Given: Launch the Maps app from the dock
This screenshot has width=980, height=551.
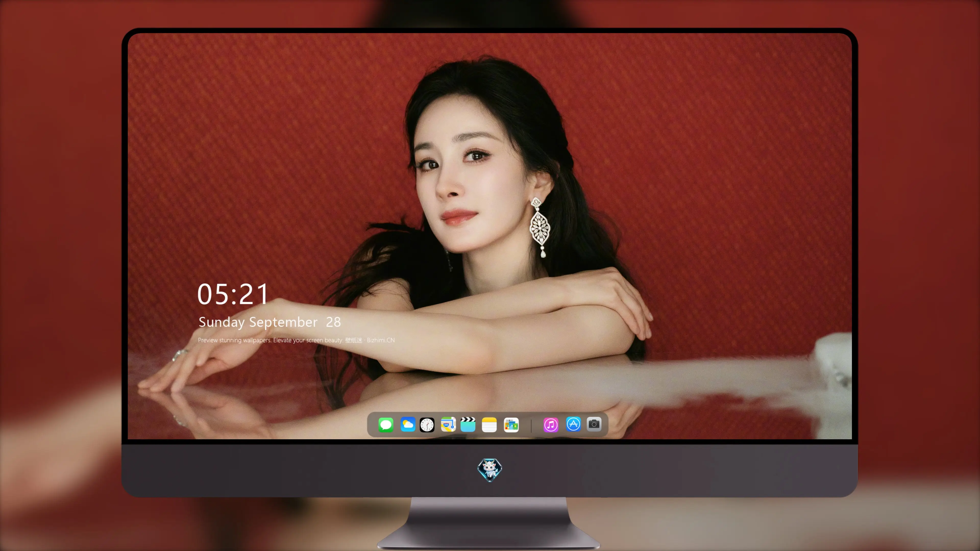Looking at the screenshot, I should (448, 424).
